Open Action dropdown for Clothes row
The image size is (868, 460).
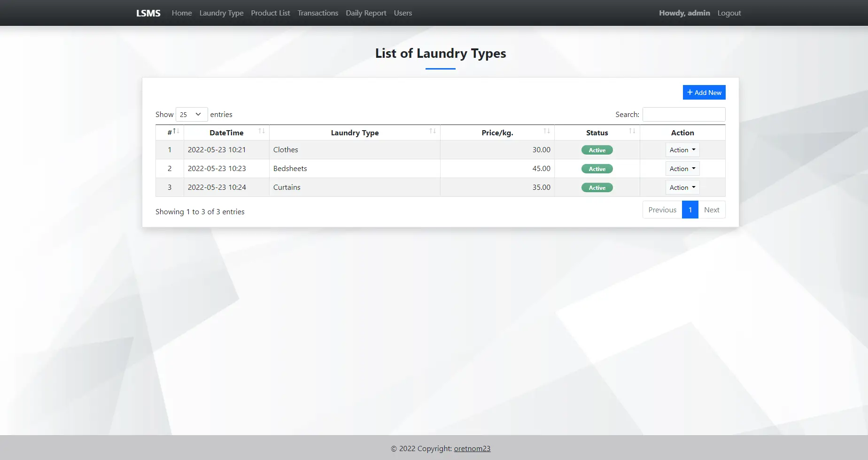[x=682, y=150]
